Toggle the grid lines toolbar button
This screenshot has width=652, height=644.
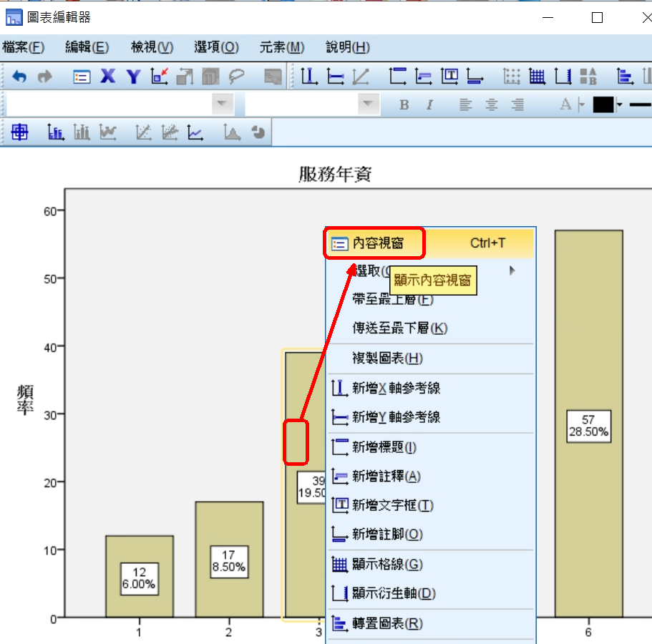[x=537, y=77]
